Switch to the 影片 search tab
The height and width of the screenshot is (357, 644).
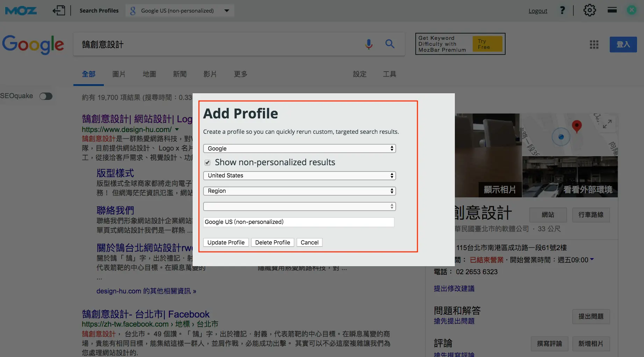pos(210,74)
